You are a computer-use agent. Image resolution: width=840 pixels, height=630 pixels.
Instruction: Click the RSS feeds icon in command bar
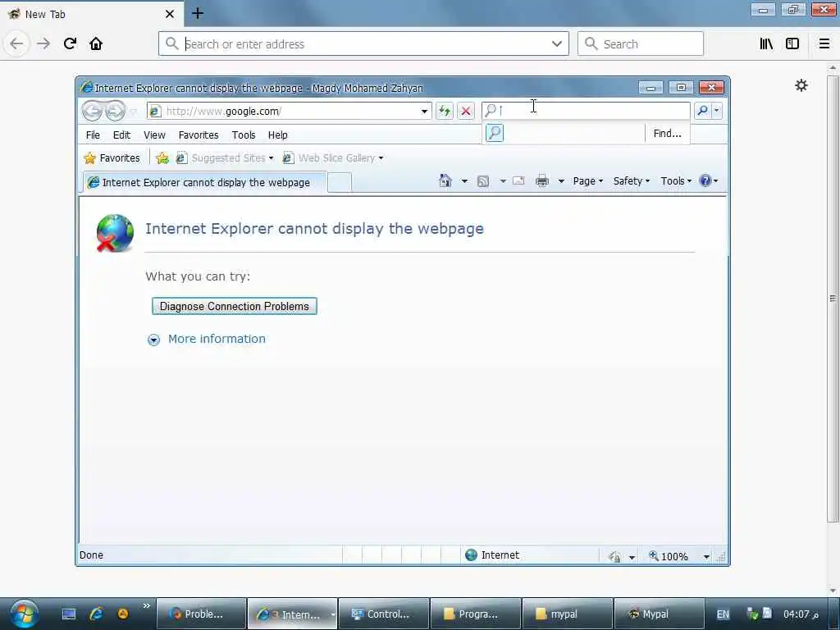pos(482,181)
